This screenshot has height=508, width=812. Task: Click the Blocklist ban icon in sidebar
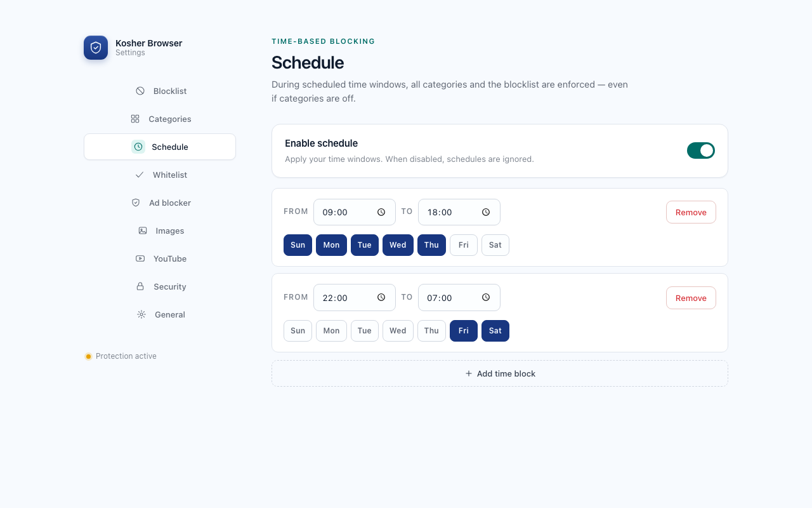coord(140,91)
